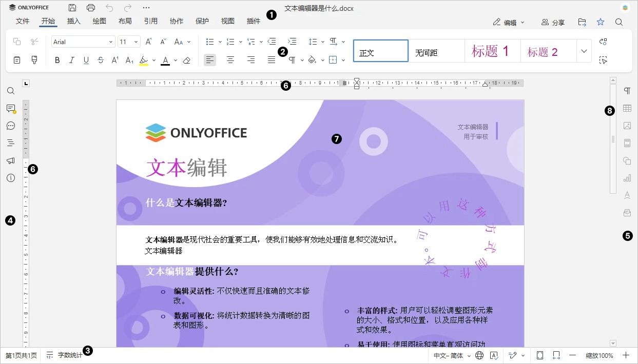
Task: Switch to the 插入 ribbon tab
Action: (73, 21)
